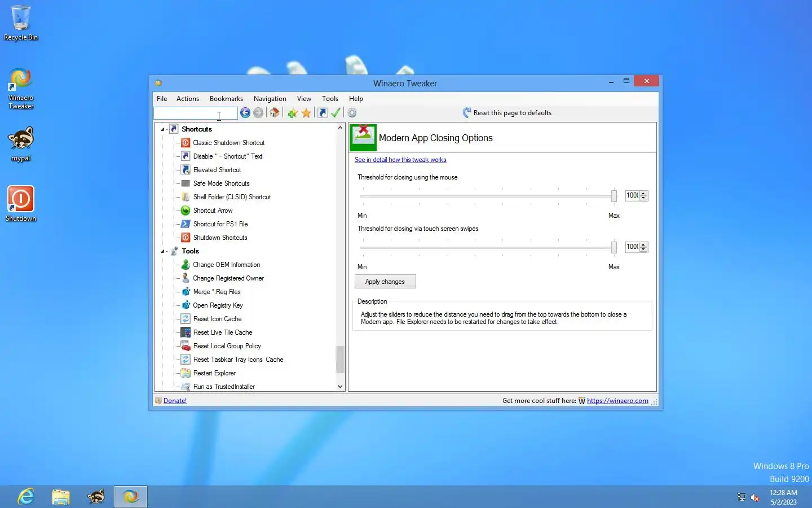Open the bookmarks star icon
The width and height of the screenshot is (812, 508).
[x=306, y=113]
